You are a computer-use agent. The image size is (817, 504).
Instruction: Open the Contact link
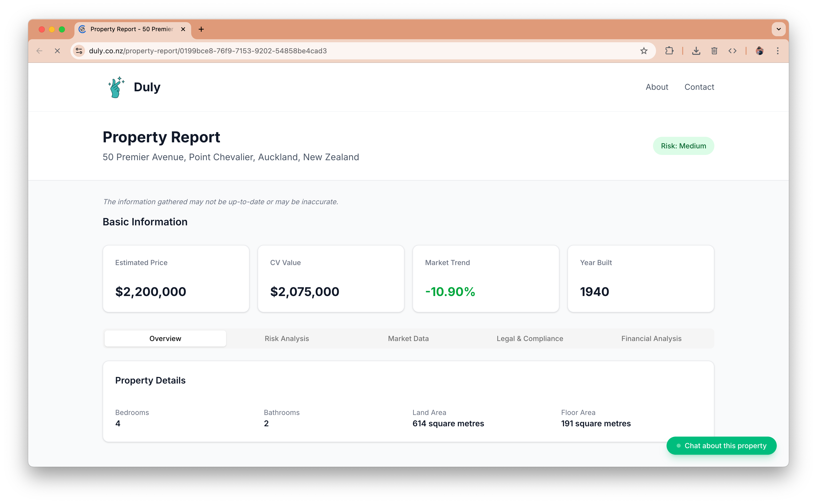pyautogui.click(x=699, y=87)
